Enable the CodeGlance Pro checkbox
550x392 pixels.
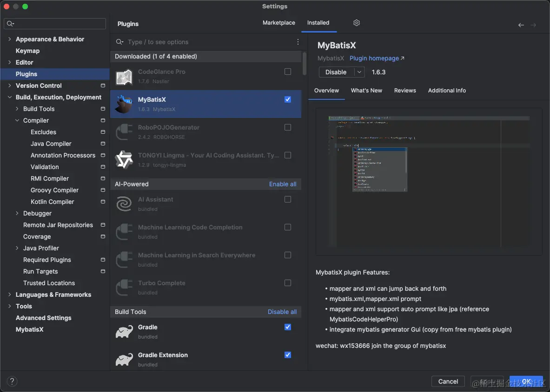(x=288, y=72)
